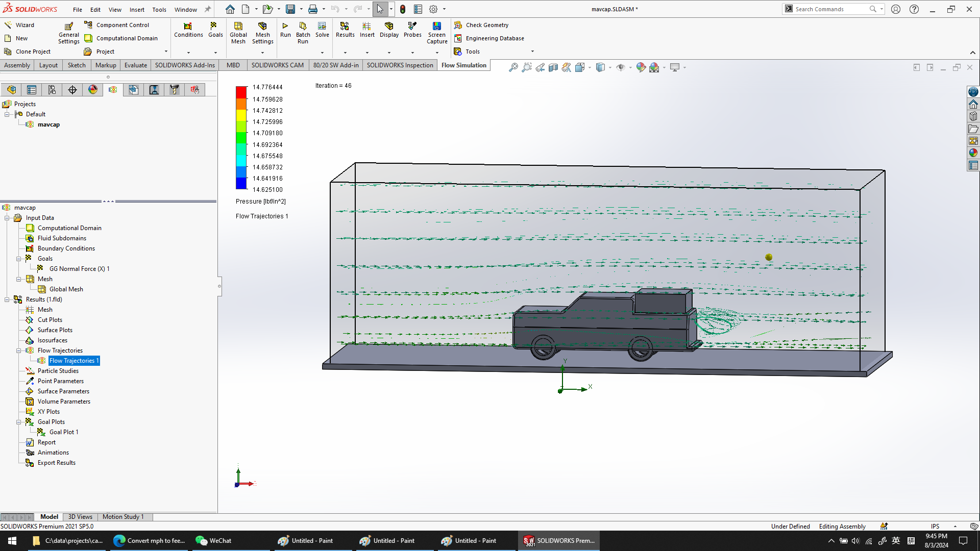Click the Run solver icon

pos(285,30)
